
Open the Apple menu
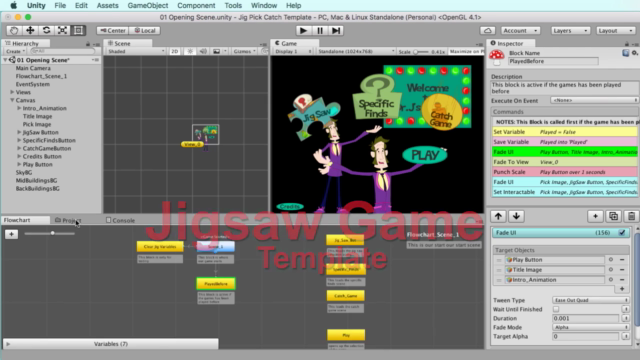click(13, 5)
